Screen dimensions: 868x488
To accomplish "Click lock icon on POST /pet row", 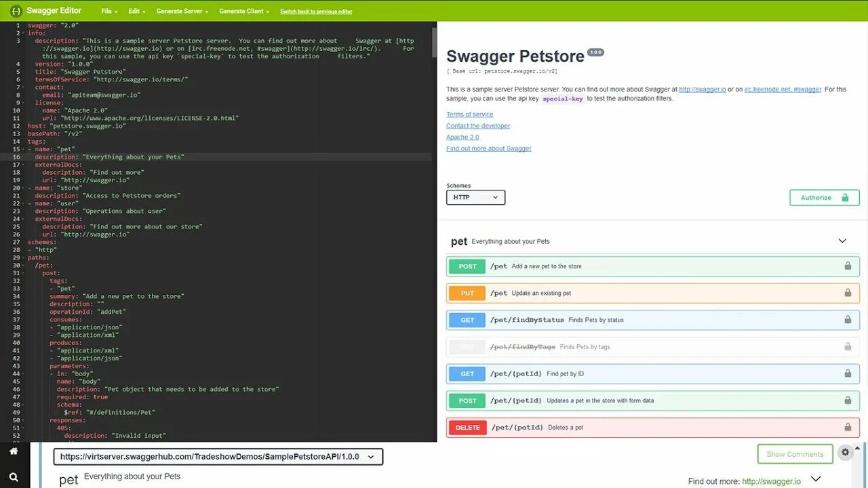I will point(848,266).
